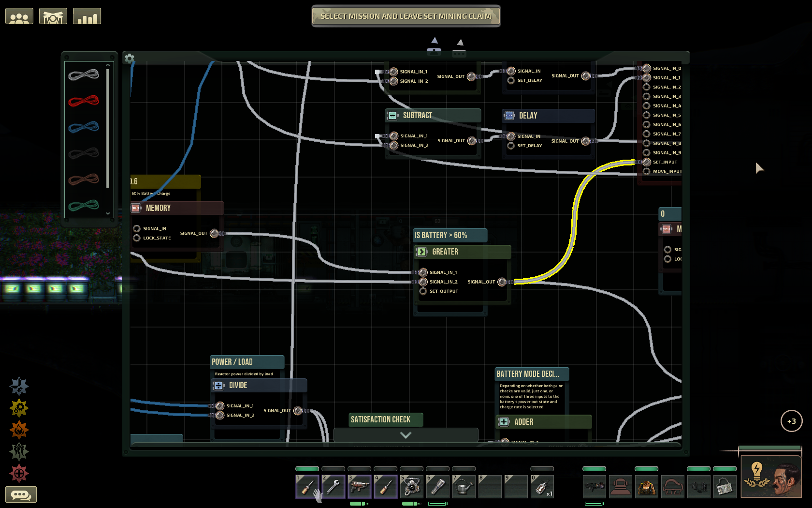Click the Subtract component icon
Viewport: 812px width, 508px height.
392,116
